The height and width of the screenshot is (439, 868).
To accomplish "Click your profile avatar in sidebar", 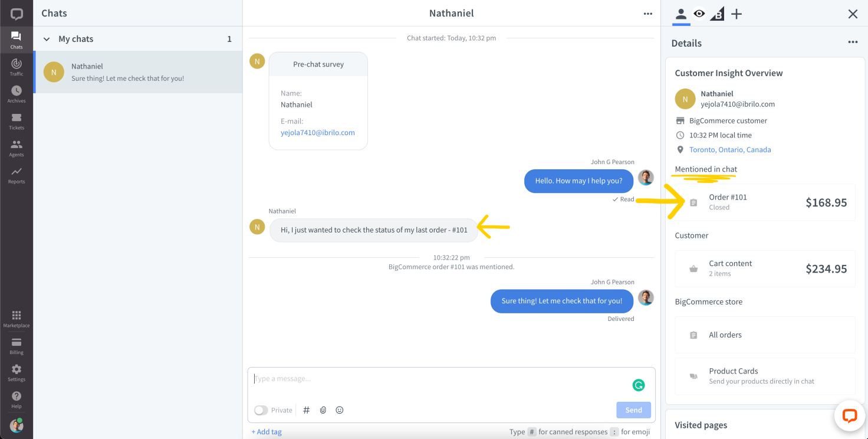I will click(17, 425).
